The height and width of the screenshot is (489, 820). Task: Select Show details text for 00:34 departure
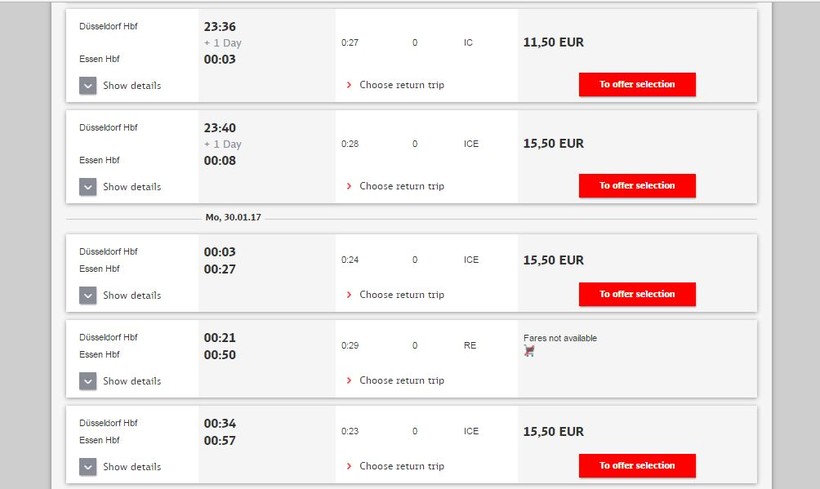[132, 467]
